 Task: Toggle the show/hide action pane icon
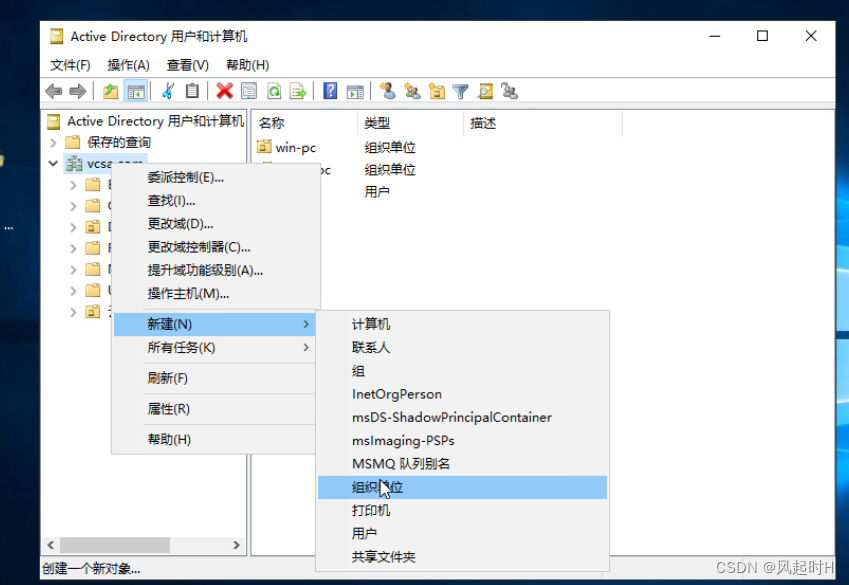point(355,91)
